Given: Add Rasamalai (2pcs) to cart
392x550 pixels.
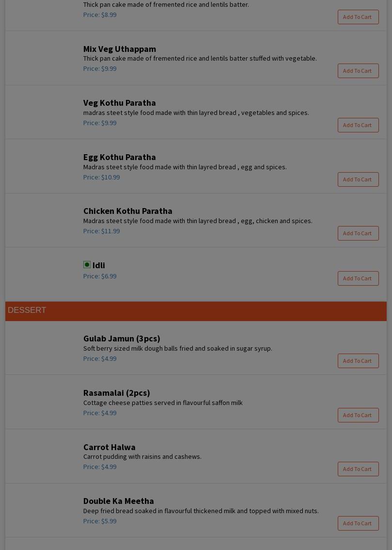Looking at the screenshot, I should 358,415.
